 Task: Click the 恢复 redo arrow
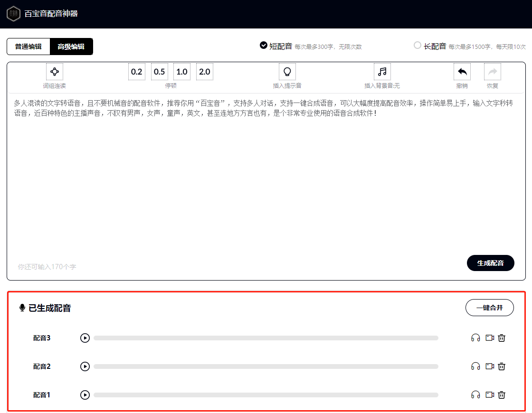click(x=492, y=72)
